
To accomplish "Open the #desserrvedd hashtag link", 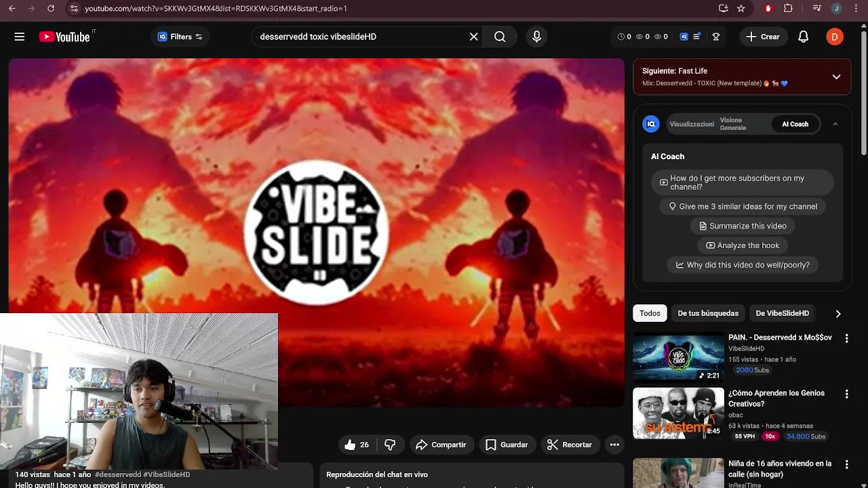I will click(118, 475).
